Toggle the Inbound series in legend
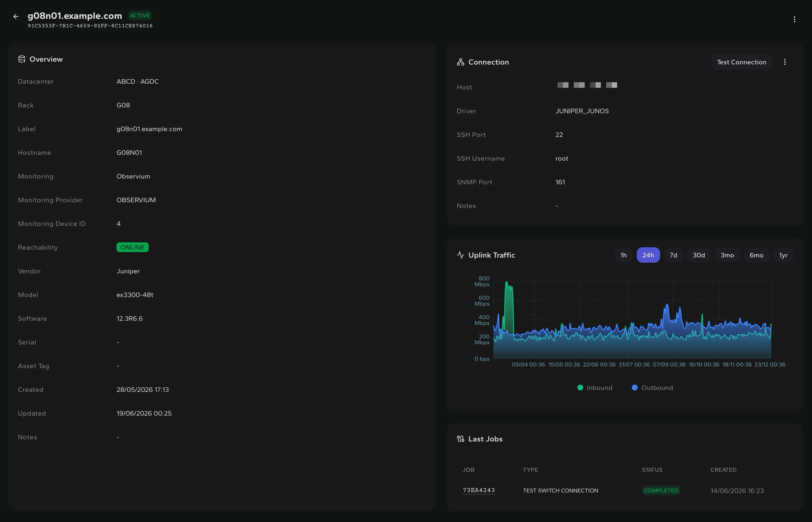812x522 pixels. tap(595, 388)
